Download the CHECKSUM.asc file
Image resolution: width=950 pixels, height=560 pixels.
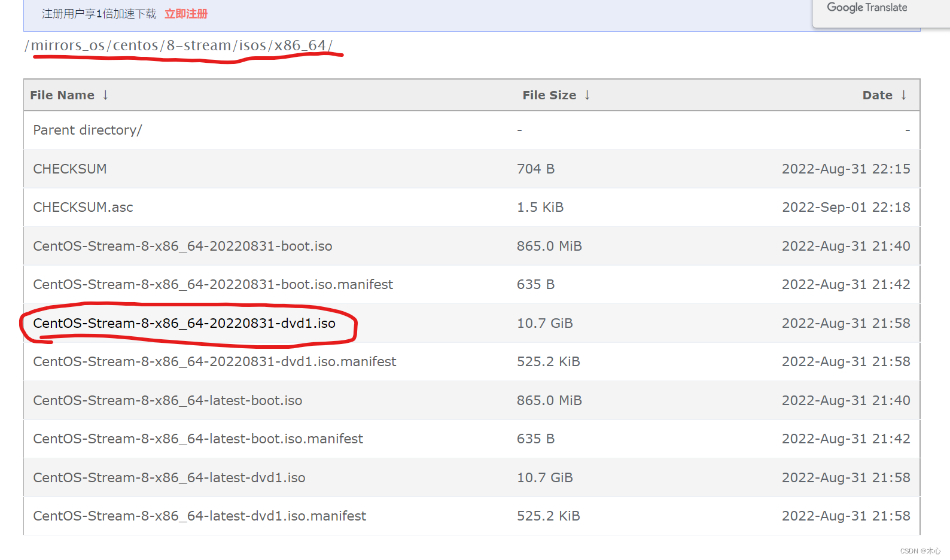coord(83,207)
